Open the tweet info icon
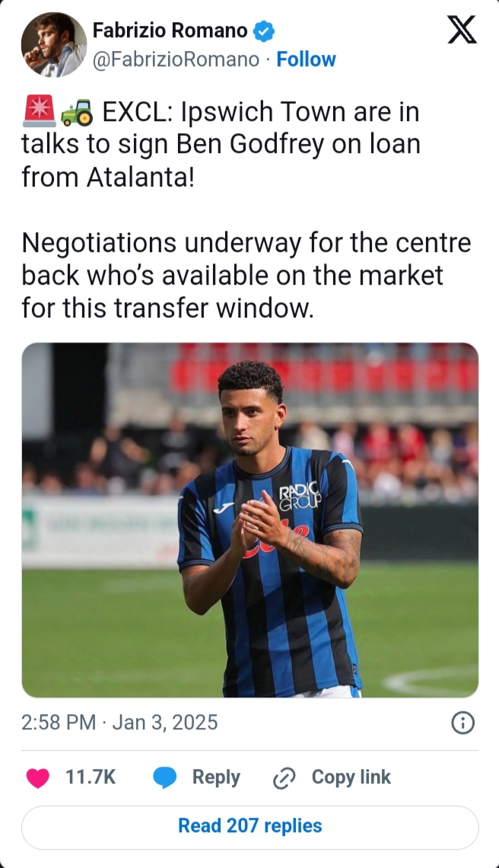 click(x=463, y=723)
